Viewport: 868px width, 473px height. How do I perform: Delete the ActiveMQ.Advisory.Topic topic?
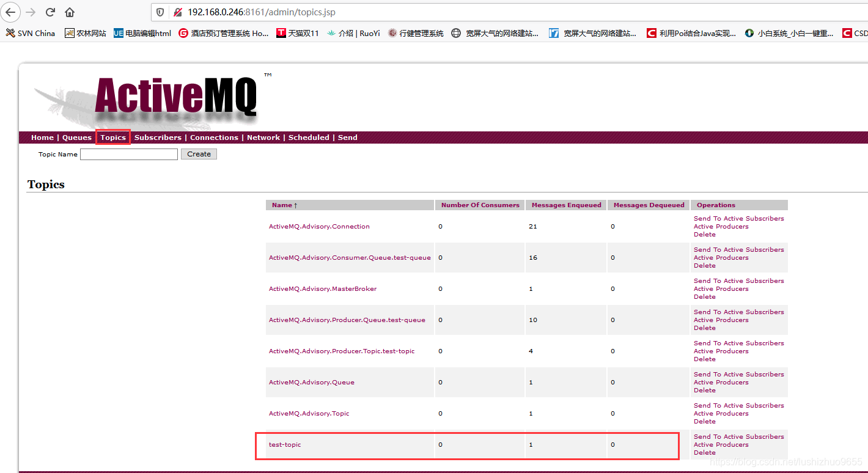[x=705, y=422]
